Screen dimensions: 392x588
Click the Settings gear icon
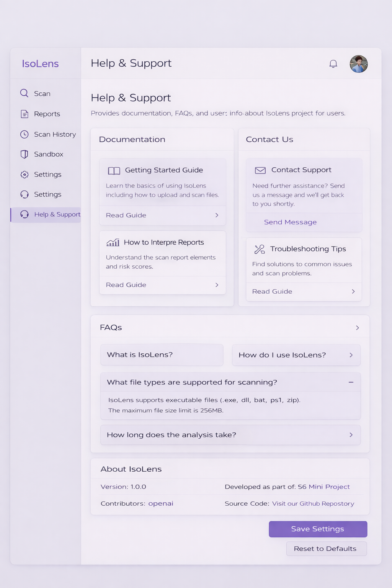(x=24, y=174)
